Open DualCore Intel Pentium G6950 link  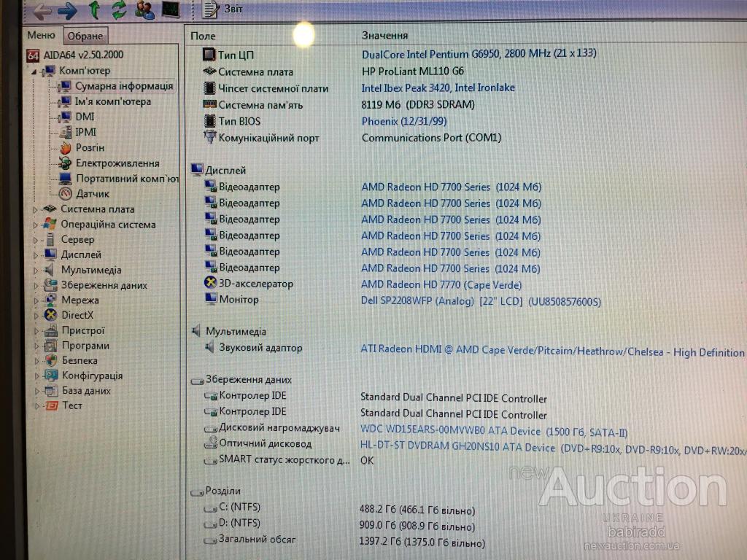tap(479, 53)
